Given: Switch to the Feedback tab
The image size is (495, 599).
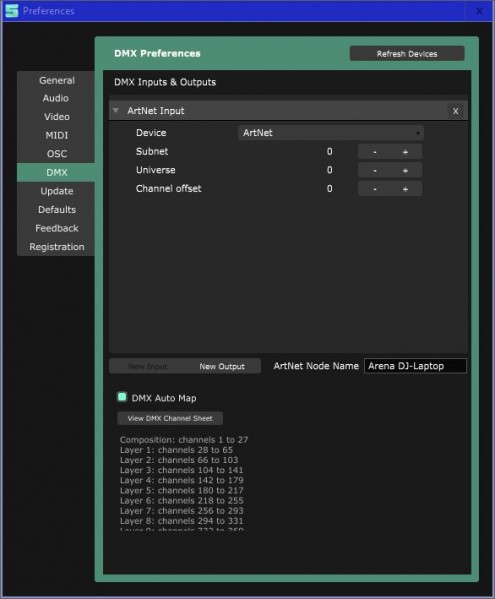Looking at the screenshot, I should pyautogui.click(x=57, y=228).
